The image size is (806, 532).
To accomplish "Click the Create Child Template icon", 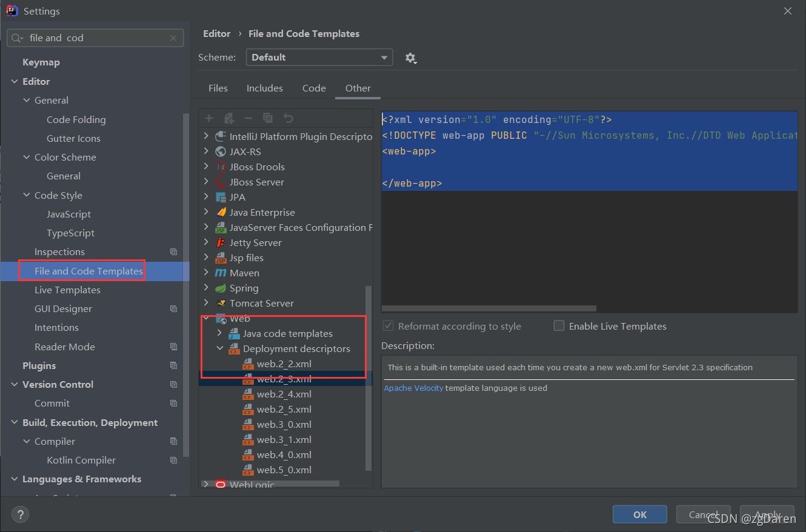I will click(x=229, y=118).
